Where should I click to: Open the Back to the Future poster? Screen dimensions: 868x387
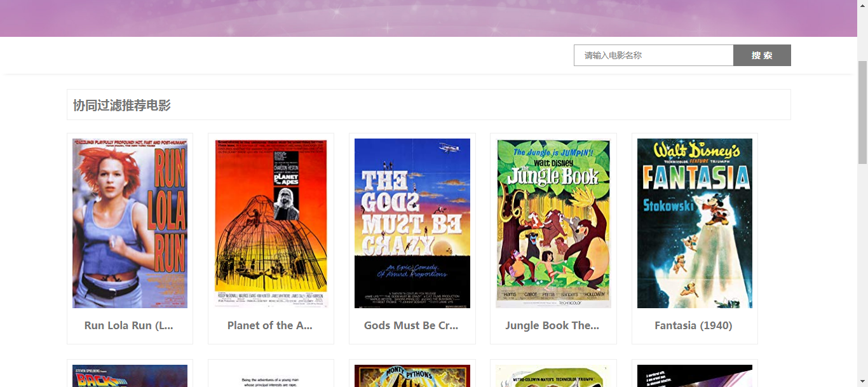130,376
